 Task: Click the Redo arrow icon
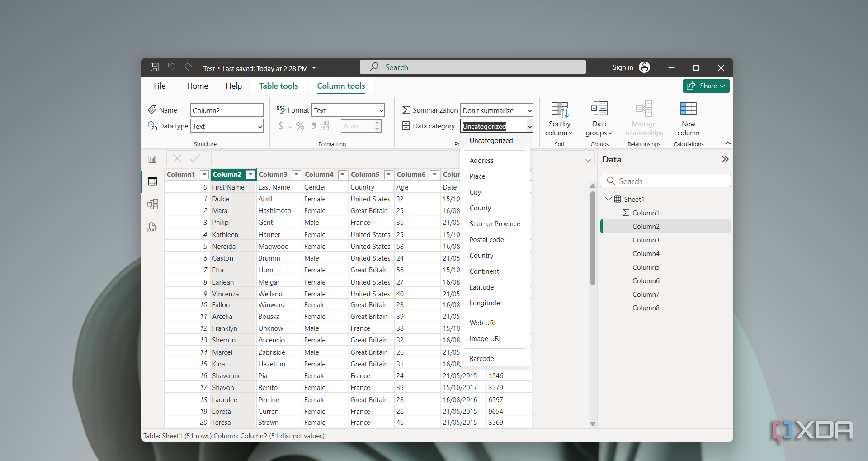click(x=189, y=67)
